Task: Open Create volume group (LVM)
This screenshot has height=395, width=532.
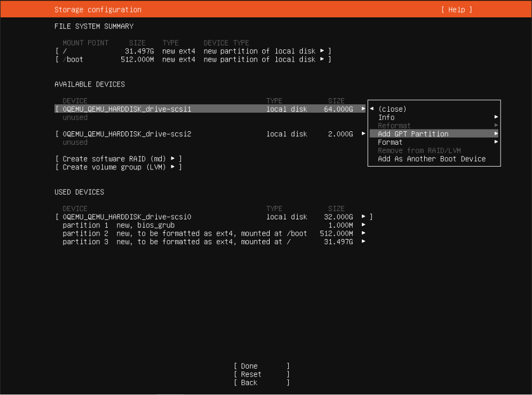Action: pyautogui.click(x=119, y=167)
